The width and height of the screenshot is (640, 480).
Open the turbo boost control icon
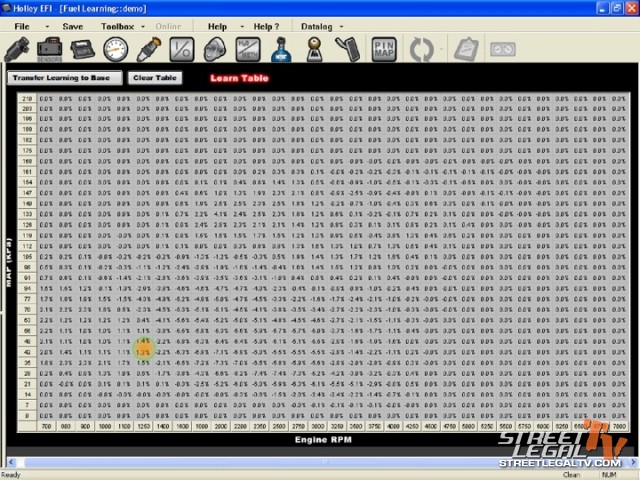tap(215, 49)
